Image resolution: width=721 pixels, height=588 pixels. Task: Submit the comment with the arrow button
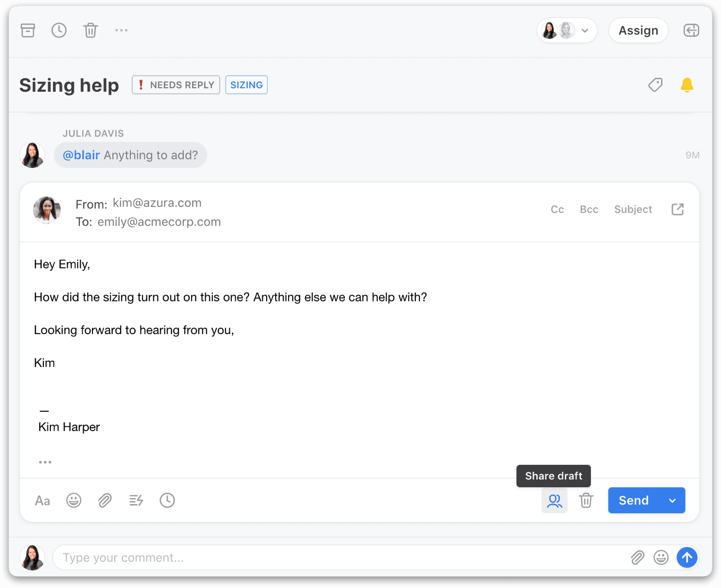click(x=687, y=558)
